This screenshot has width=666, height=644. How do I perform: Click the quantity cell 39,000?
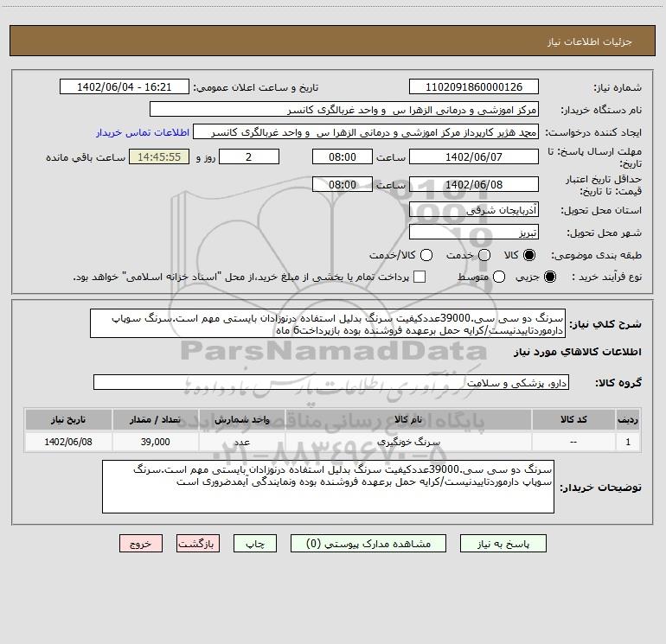coord(155,442)
